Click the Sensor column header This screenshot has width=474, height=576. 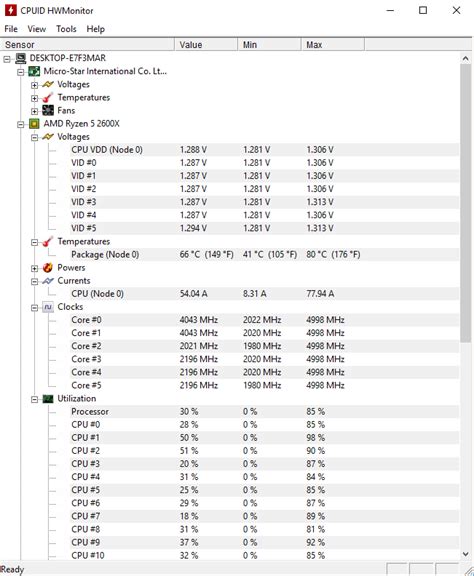87,45
